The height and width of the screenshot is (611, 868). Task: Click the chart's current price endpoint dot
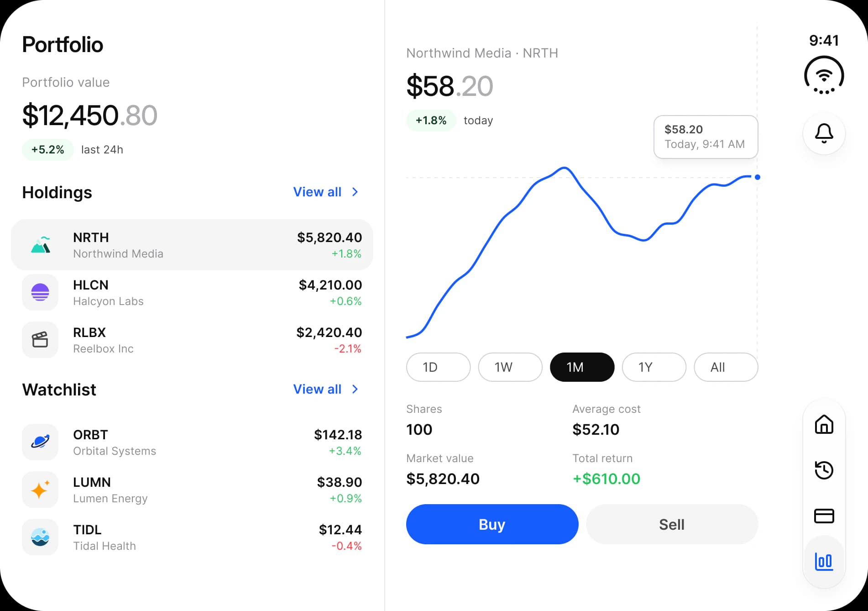click(x=758, y=177)
